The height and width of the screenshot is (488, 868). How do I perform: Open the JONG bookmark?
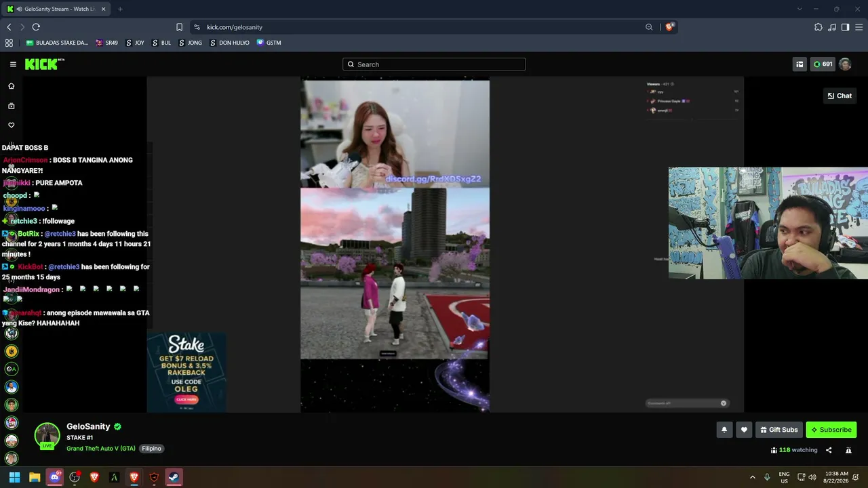(190, 43)
